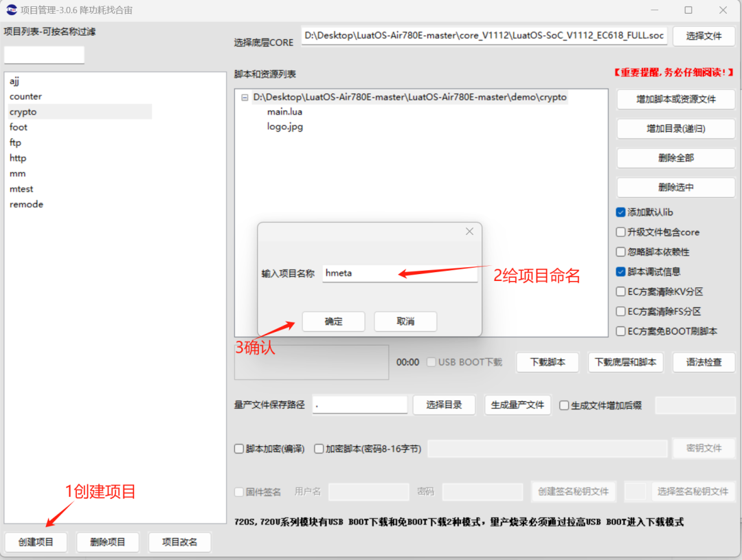Select logo.jpg in script list
The height and width of the screenshot is (560, 742).
pyautogui.click(x=285, y=126)
